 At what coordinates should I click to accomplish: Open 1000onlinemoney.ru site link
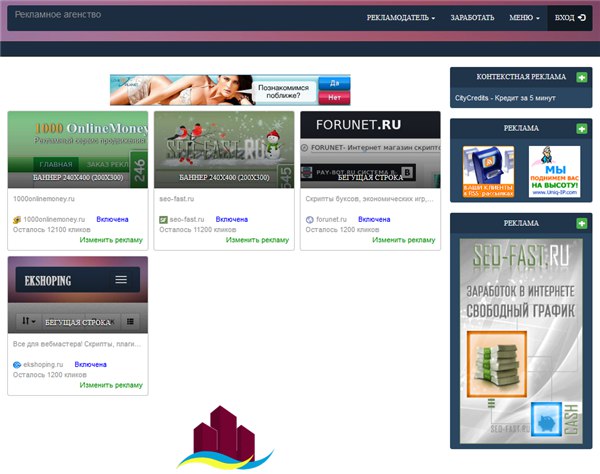coord(54,220)
